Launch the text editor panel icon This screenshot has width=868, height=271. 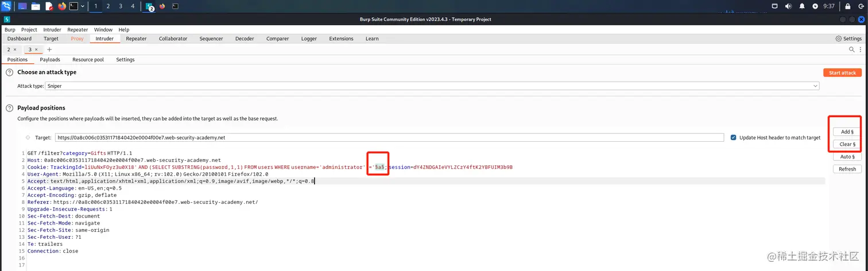coord(49,6)
